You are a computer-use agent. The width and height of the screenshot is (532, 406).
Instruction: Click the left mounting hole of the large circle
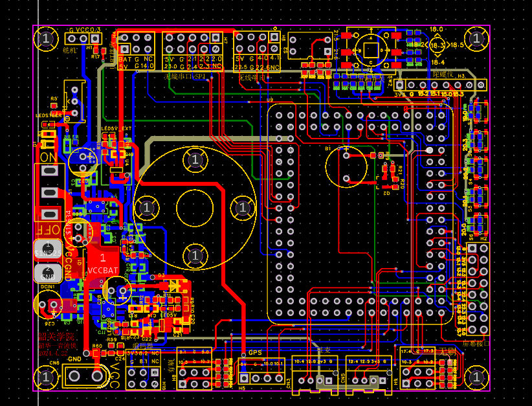pos(146,207)
